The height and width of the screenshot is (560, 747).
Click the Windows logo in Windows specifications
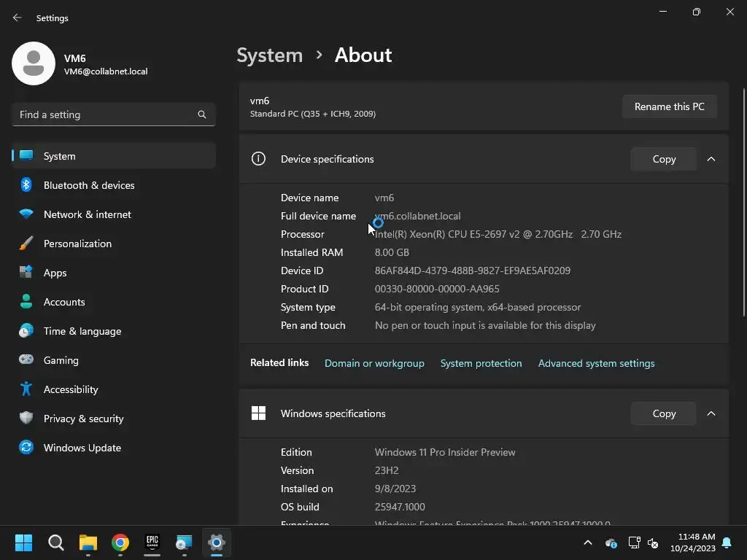click(x=258, y=413)
